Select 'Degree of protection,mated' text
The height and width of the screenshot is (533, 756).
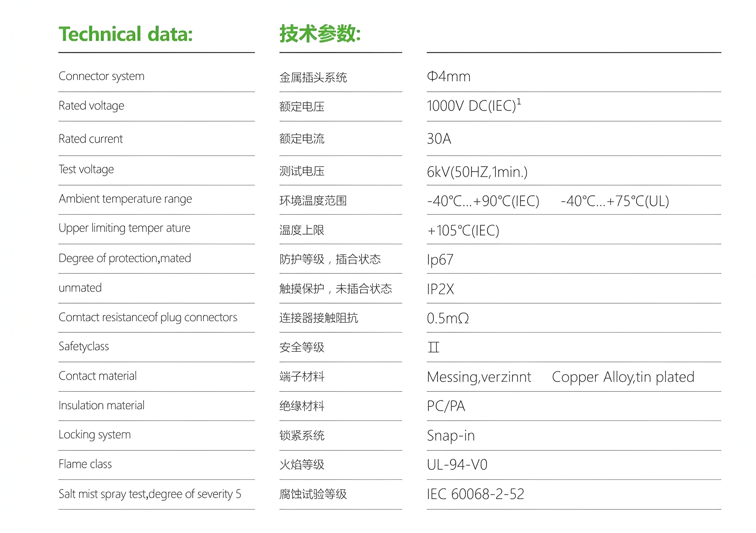point(125,258)
